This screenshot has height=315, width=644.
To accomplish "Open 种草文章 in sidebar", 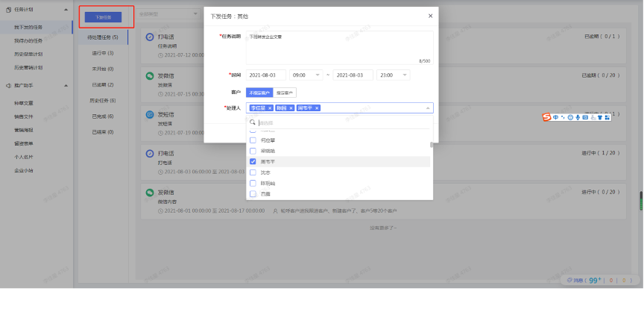I will click(24, 103).
